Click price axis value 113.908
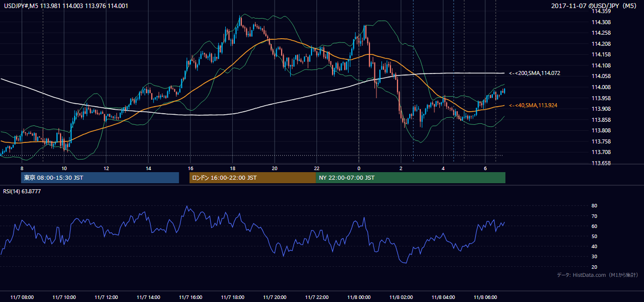Image resolution: width=644 pixels, height=302 pixels. 602,109
